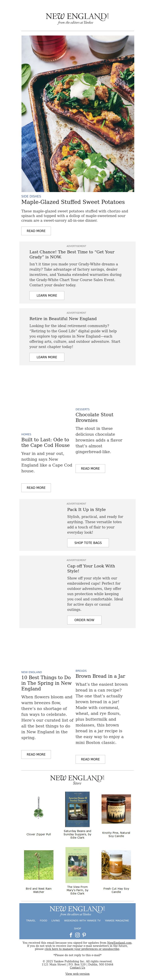Click the Contact Us link
This screenshot has width=155, height=980.
[x=77, y=967]
